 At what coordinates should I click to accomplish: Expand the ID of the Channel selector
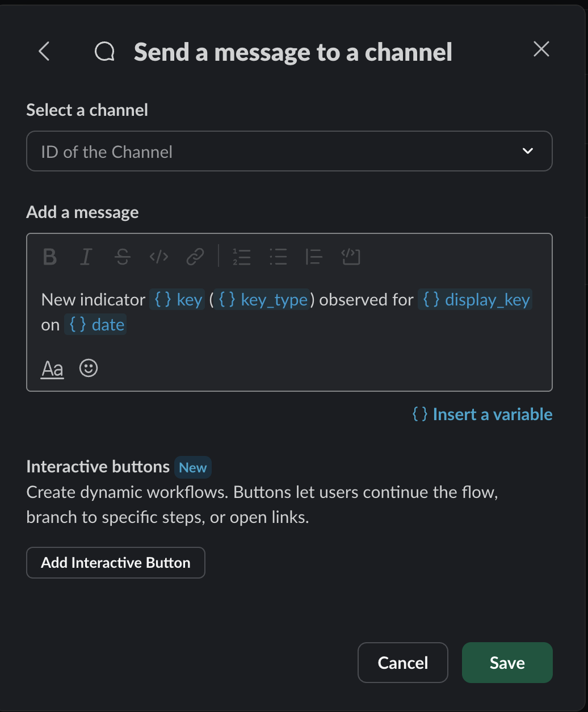coord(528,151)
